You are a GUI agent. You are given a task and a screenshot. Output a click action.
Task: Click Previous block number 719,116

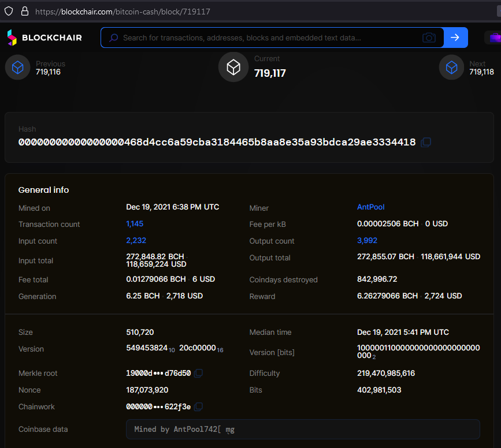[x=48, y=72]
